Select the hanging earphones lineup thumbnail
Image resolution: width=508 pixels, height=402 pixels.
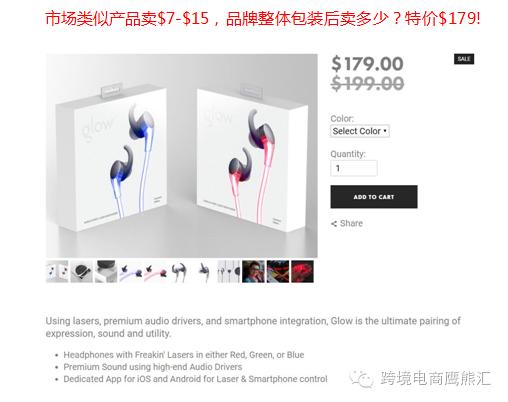pos(229,271)
